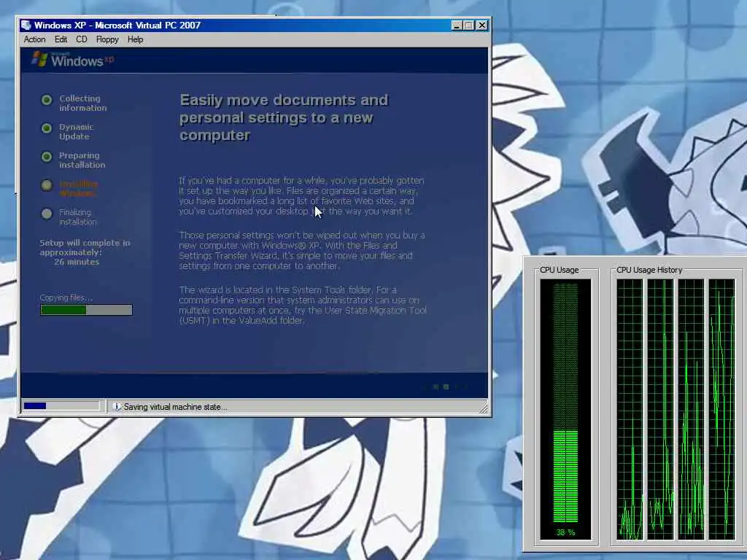Click the info icon in the status bar
Image resolution: width=747 pixels, height=560 pixels.
pos(116,407)
